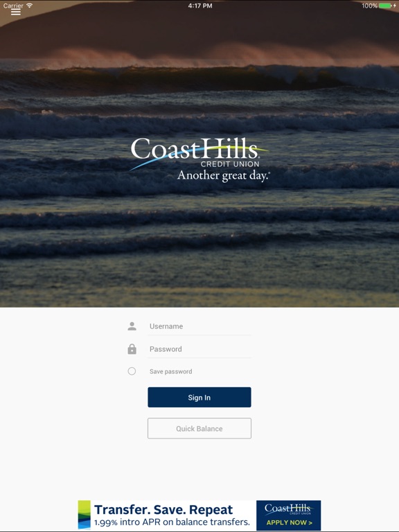The height and width of the screenshot is (532, 399).
Task: Click the 1.99% intro APR ad text
Action: [x=172, y=522]
